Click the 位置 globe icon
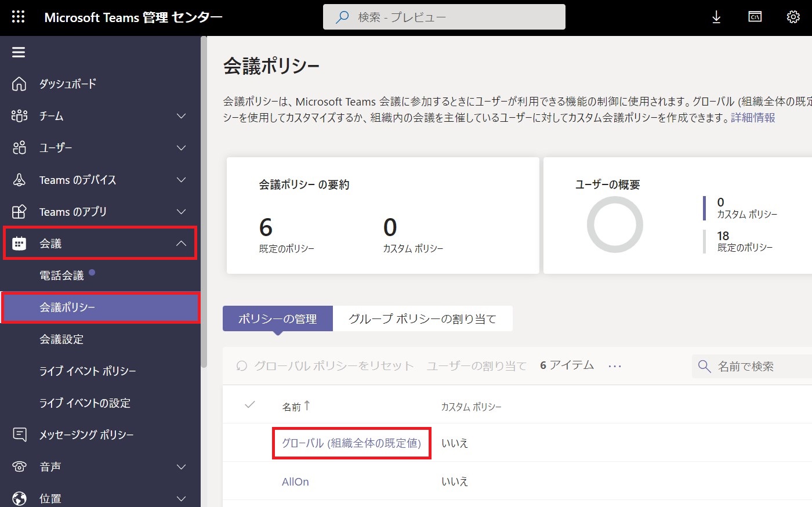Image resolution: width=812 pixels, height=507 pixels. (19, 498)
